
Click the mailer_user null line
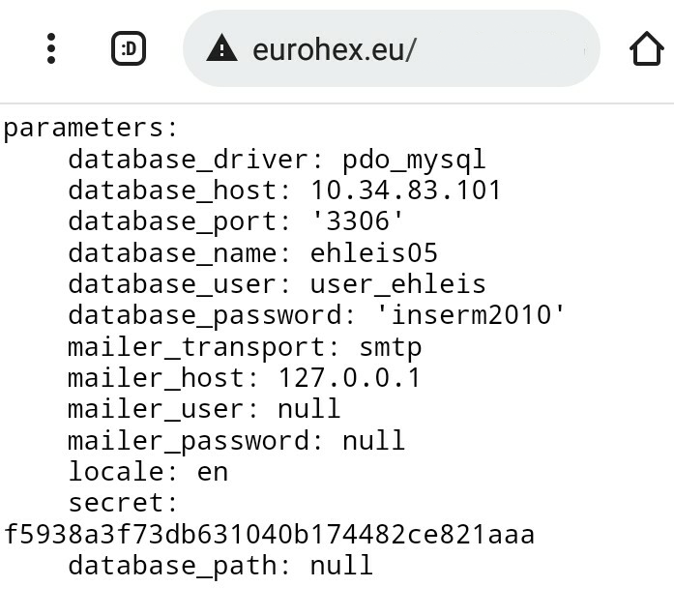click(204, 409)
